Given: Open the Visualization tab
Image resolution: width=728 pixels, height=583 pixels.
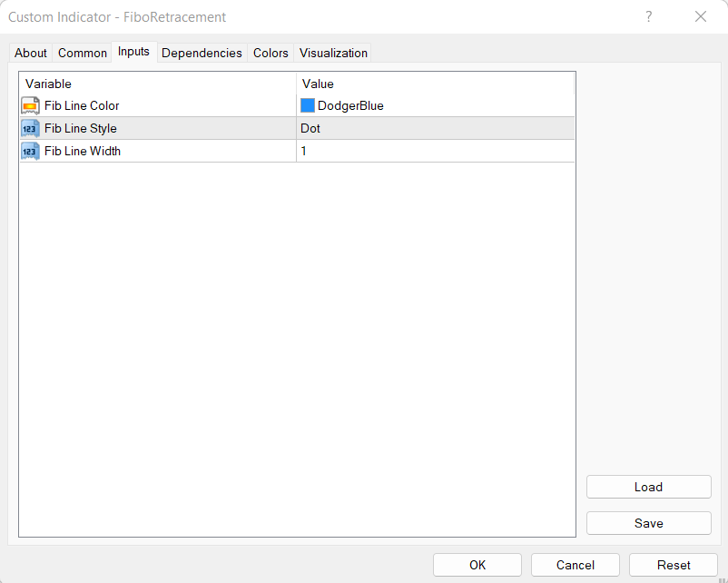Looking at the screenshot, I should (333, 53).
